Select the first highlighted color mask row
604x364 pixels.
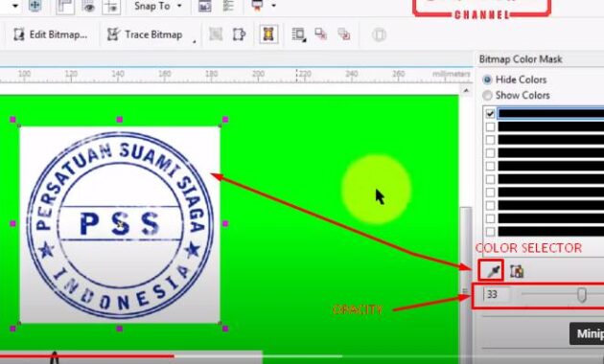coord(551,113)
